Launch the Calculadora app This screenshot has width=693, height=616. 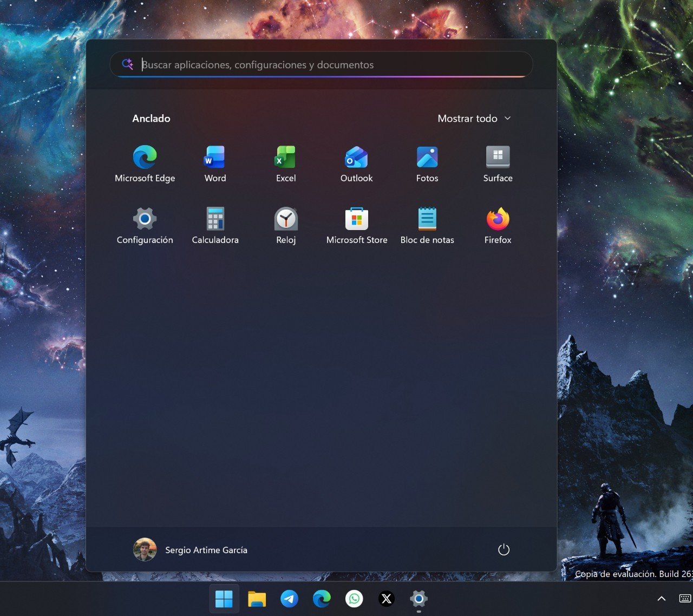click(215, 226)
